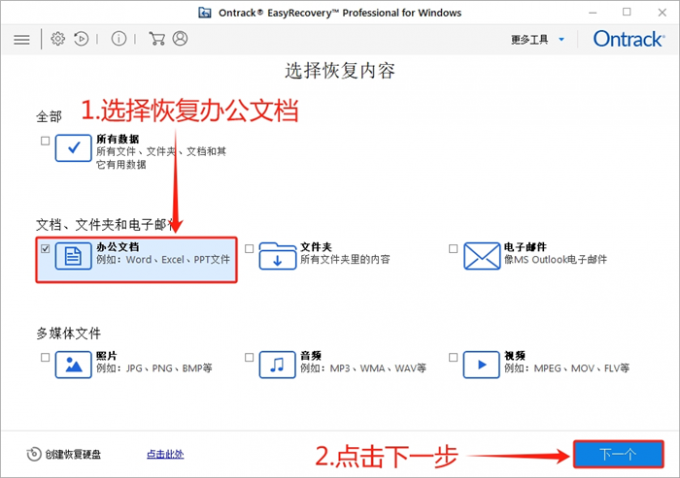Viewport: 680px width, 478px height.
Task: Check the 所有数据 checkbox
Action: (45, 141)
